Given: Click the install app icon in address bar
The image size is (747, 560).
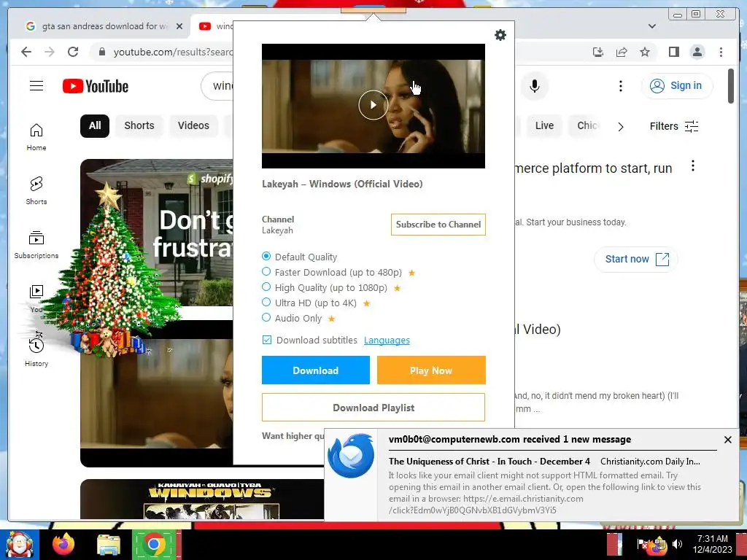Looking at the screenshot, I should click(598, 52).
